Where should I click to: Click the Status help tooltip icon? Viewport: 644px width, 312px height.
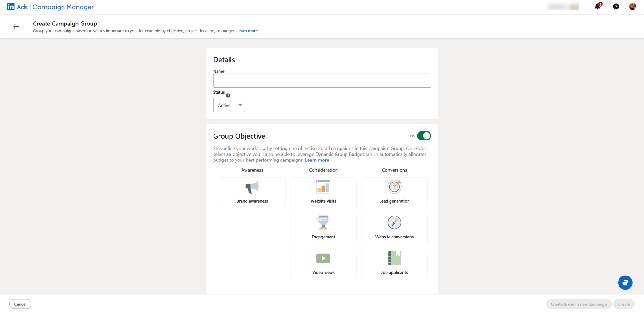tap(228, 96)
